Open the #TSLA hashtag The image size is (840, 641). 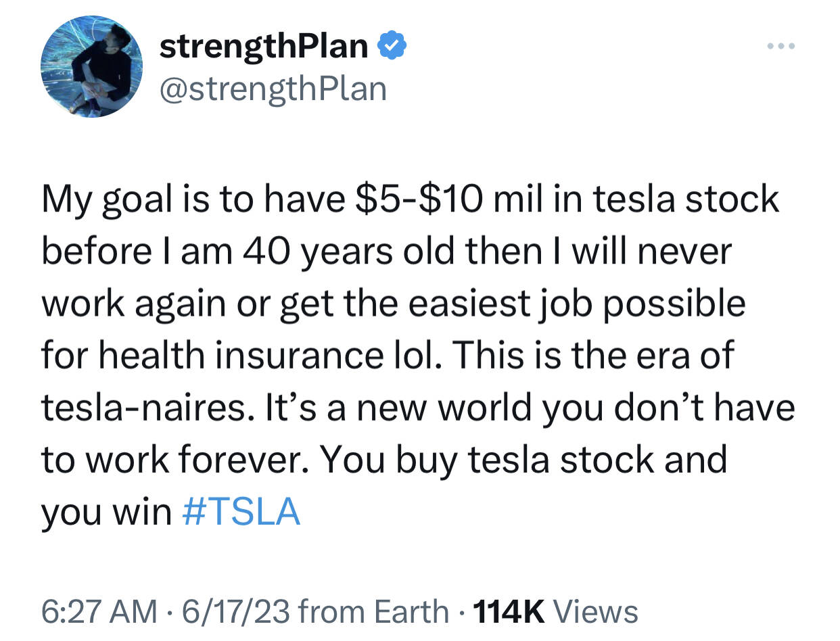point(241,512)
